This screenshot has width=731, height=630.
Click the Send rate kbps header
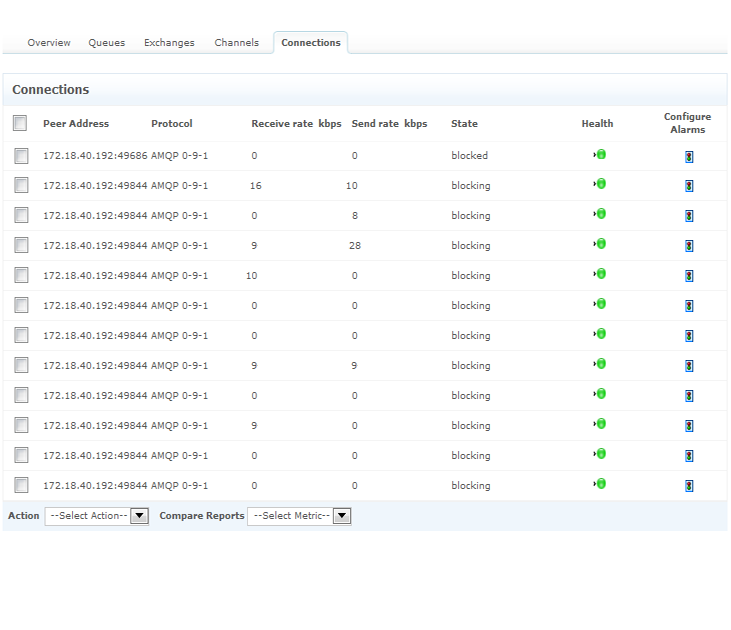point(389,124)
